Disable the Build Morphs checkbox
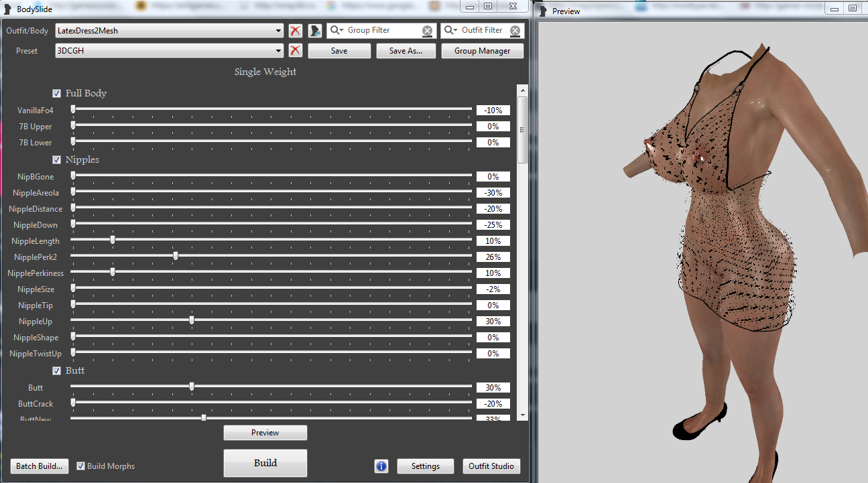The height and width of the screenshot is (483, 868). [x=81, y=466]
